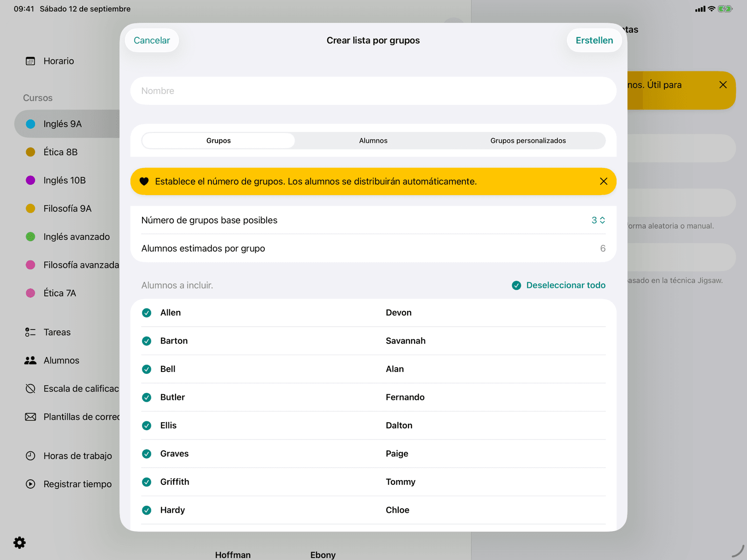
Task: Uncheck student Bell
Action: tap(147, 369)
